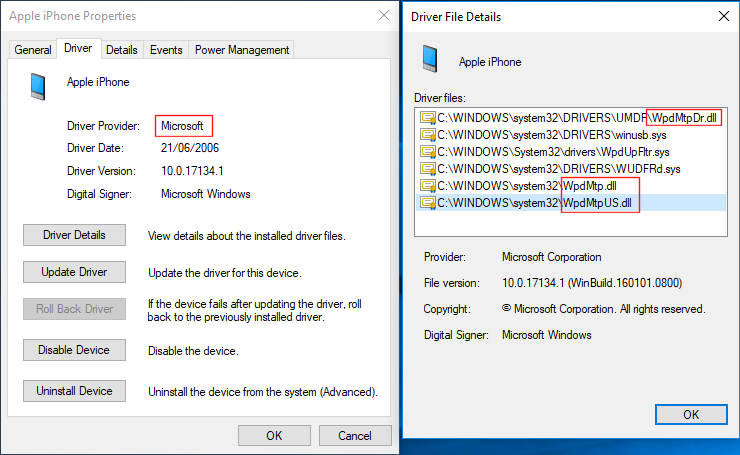
Task: Select the system32\WpdMtpUS.dll driver file path
Action: tap(534, 203)
